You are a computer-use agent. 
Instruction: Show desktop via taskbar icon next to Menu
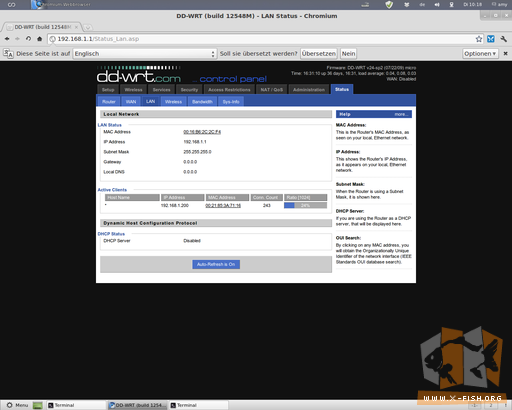point(38,405)
